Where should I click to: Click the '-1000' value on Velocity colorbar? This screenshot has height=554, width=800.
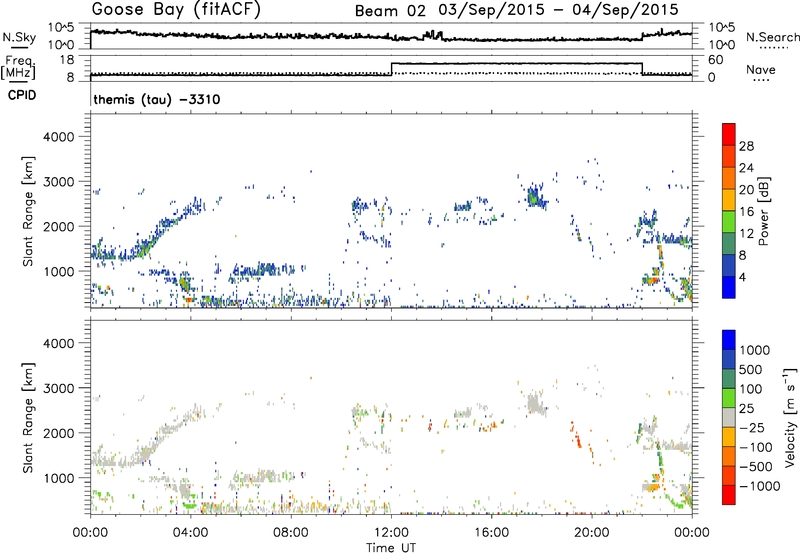(759, 486)
